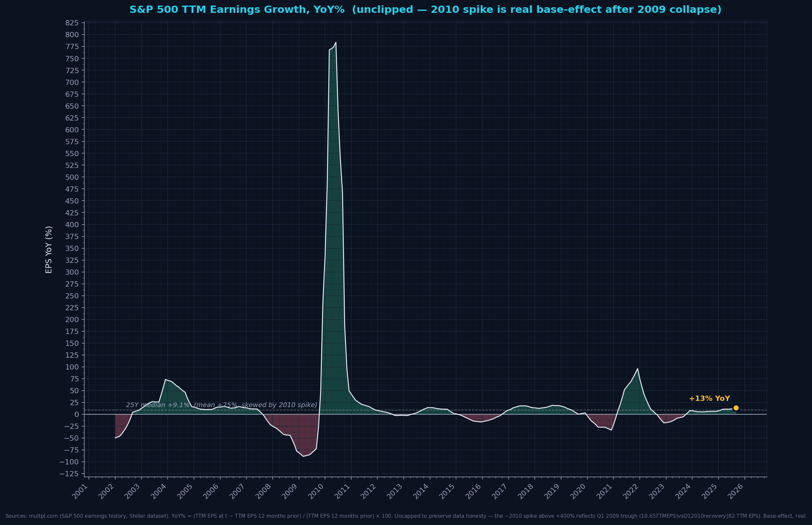Click the 2021-2022 earnings peak
The height and width of the screenshot is (525, 812).
pos(637,369)
